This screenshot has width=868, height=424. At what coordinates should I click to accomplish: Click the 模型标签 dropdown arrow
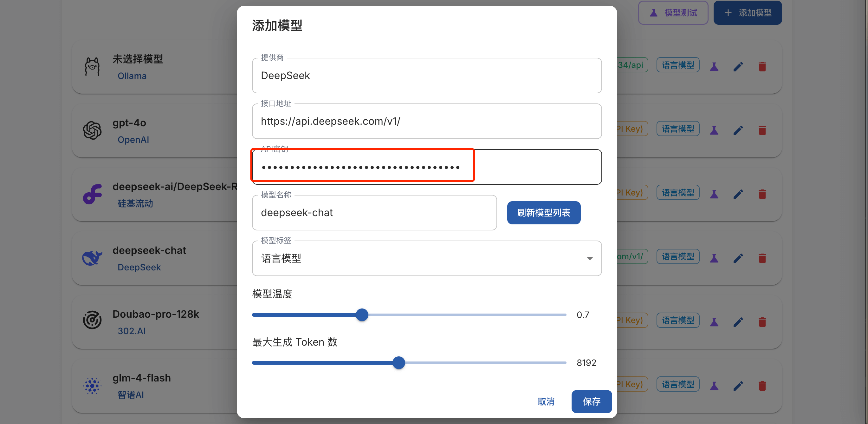[x=590, y=258]
